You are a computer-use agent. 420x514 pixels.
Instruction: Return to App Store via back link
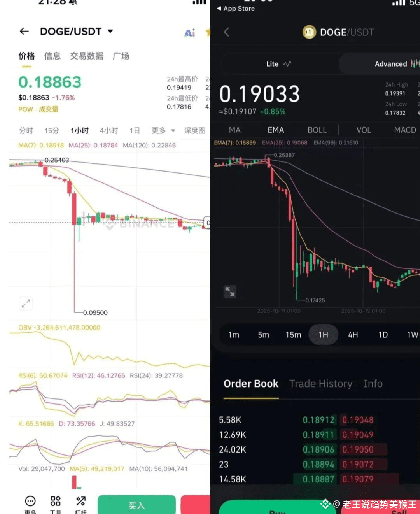[x=236, y=9]
